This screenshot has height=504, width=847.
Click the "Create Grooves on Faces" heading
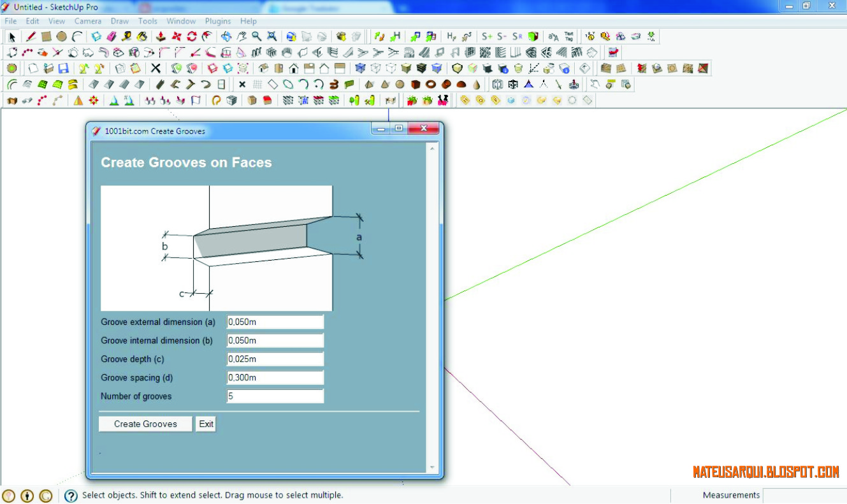click(x=187, y=162)
